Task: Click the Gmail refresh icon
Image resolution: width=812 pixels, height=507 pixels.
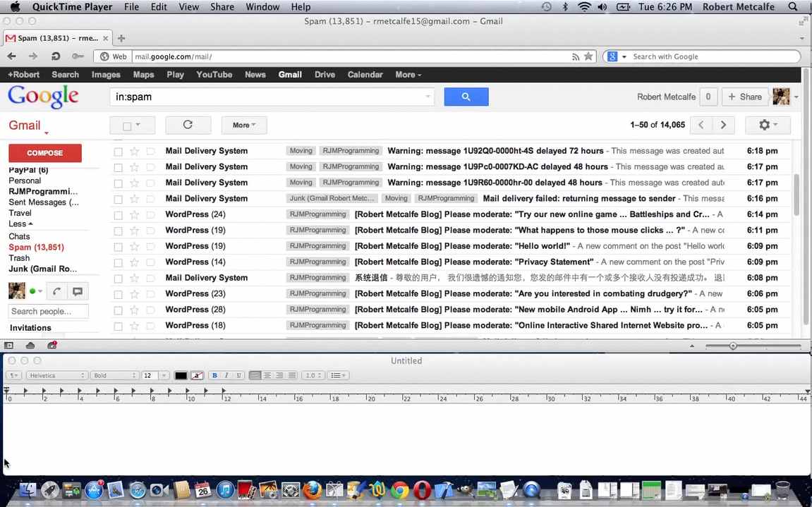Action: pos(188,125)
